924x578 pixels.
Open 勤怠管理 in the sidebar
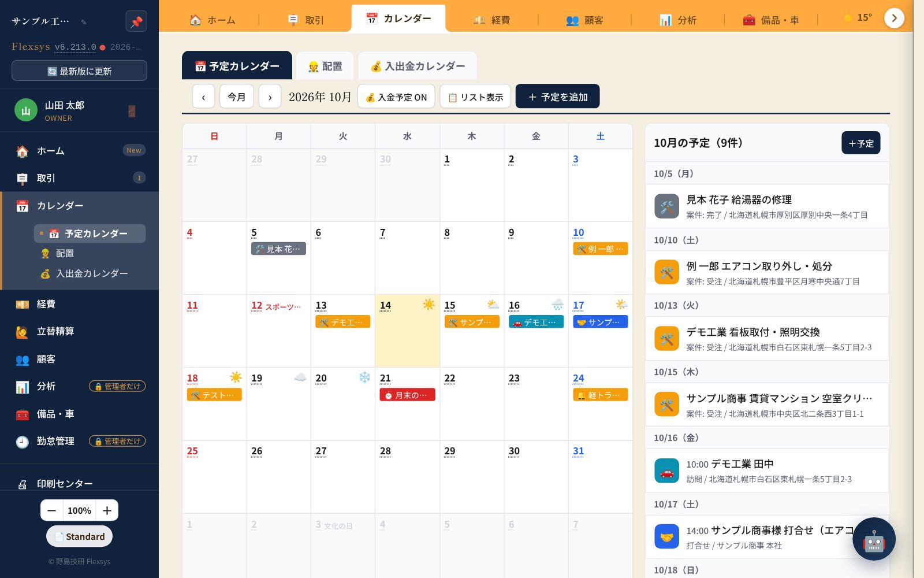(79, 441)
